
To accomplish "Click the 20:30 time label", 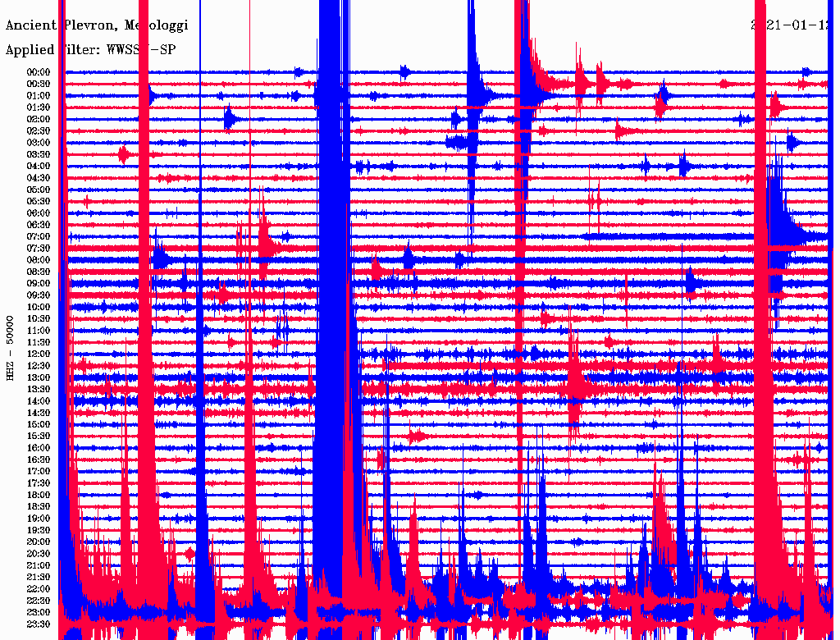I will [x=39, y=554].
